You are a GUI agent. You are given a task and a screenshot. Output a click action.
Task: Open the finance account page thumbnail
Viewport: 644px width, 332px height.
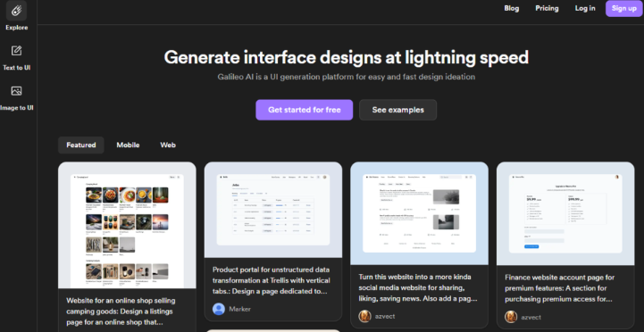point(565,213)
